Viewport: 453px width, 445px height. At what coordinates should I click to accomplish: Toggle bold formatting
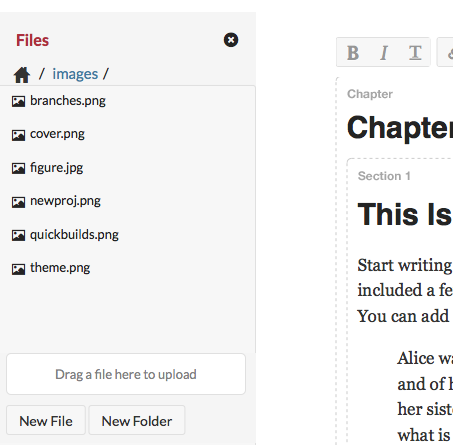click(353, 53)
